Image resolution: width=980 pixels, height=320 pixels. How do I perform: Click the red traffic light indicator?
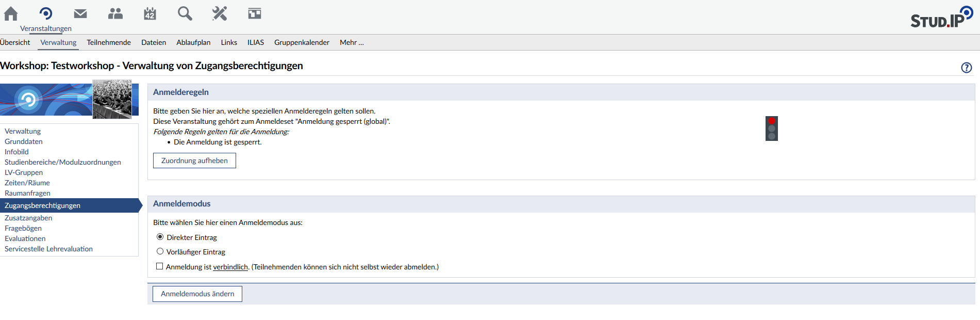[x=772, y=129]
